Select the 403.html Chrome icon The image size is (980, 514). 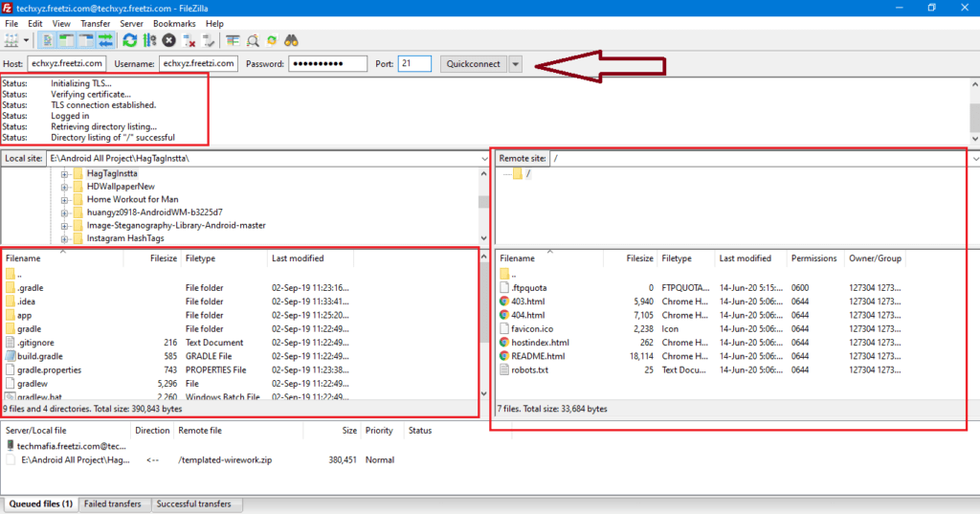[x=504, y=302]
